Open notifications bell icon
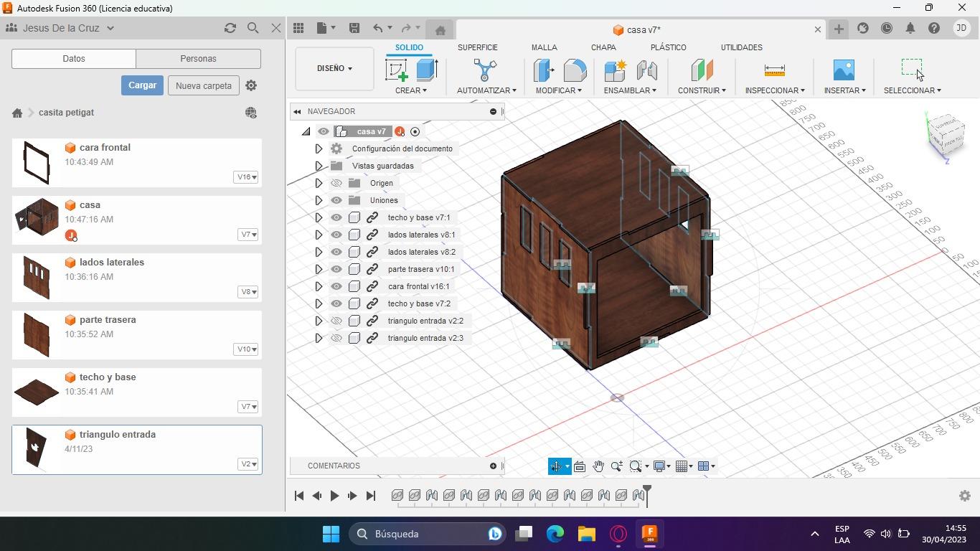This screenshot has width=980, height=551. pyautogui.click(x=910, y=28)
